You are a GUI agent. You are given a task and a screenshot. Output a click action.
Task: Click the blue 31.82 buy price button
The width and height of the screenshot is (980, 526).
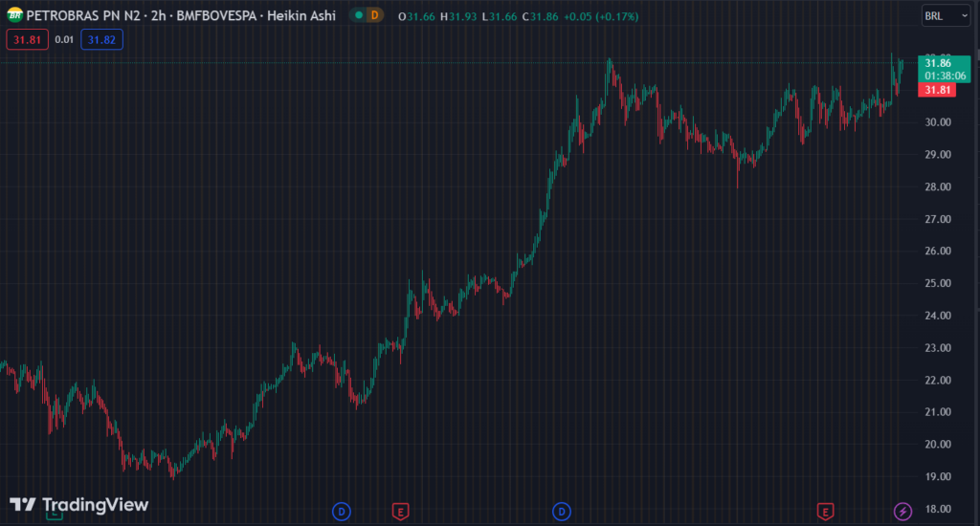[x=101, y=39]
